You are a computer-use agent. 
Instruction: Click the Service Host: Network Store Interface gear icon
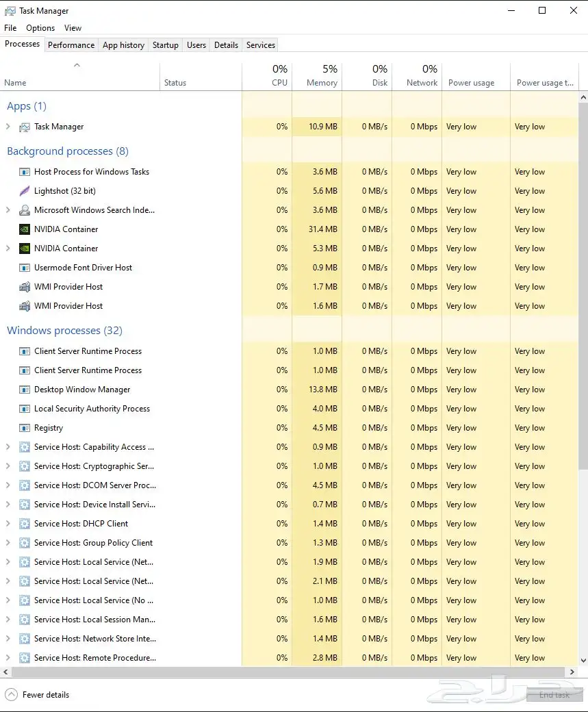(x=25, y=639)
